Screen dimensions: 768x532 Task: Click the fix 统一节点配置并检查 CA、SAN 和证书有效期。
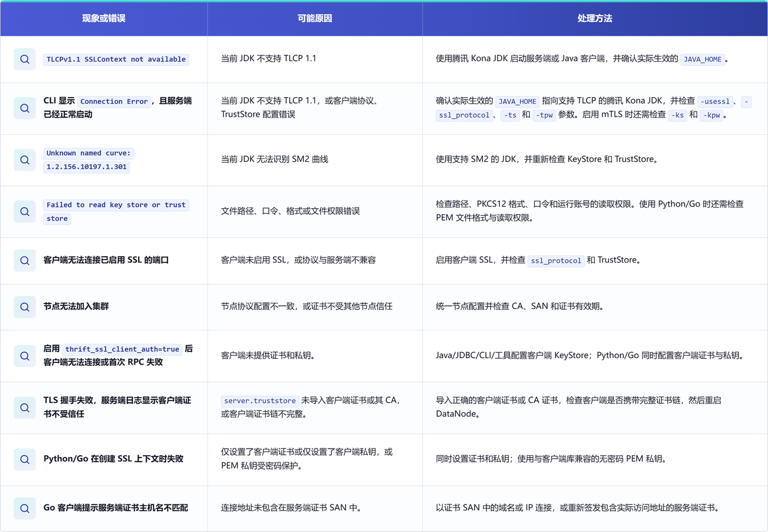pos(520,306)
